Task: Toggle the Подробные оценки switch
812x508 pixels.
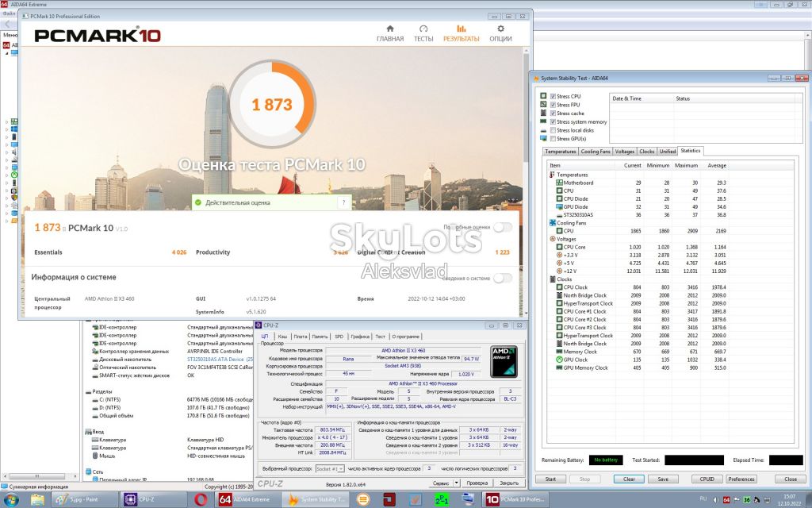Action: [502, 227]
